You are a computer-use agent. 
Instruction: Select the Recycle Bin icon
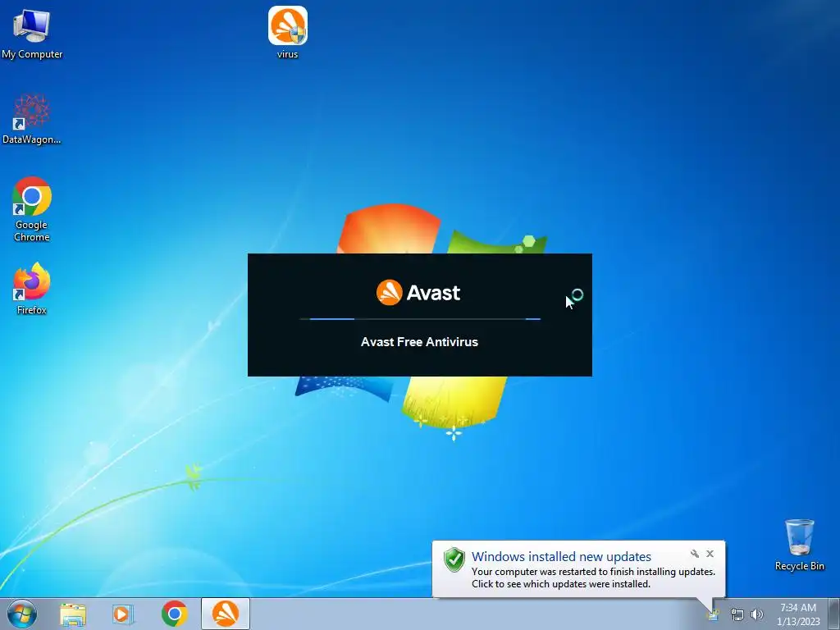click(x=799, y=545)
